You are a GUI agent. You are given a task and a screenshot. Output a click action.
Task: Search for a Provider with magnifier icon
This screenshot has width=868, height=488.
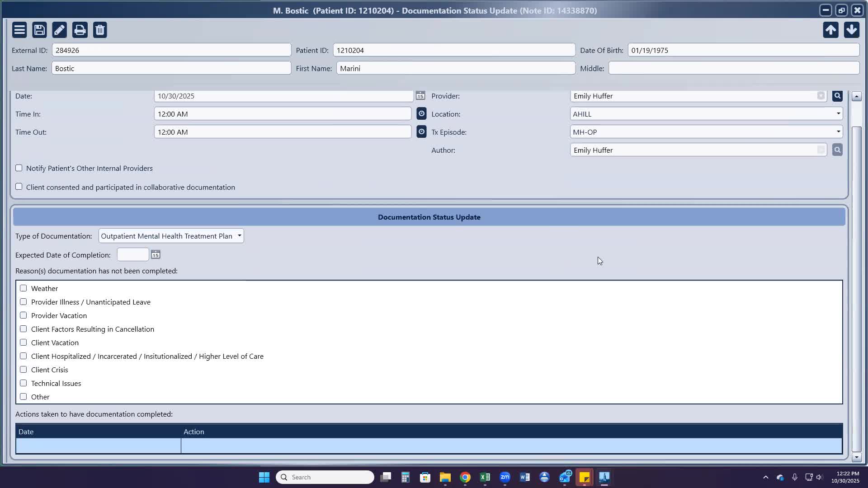pyautogui.click(x=837, y=96)
